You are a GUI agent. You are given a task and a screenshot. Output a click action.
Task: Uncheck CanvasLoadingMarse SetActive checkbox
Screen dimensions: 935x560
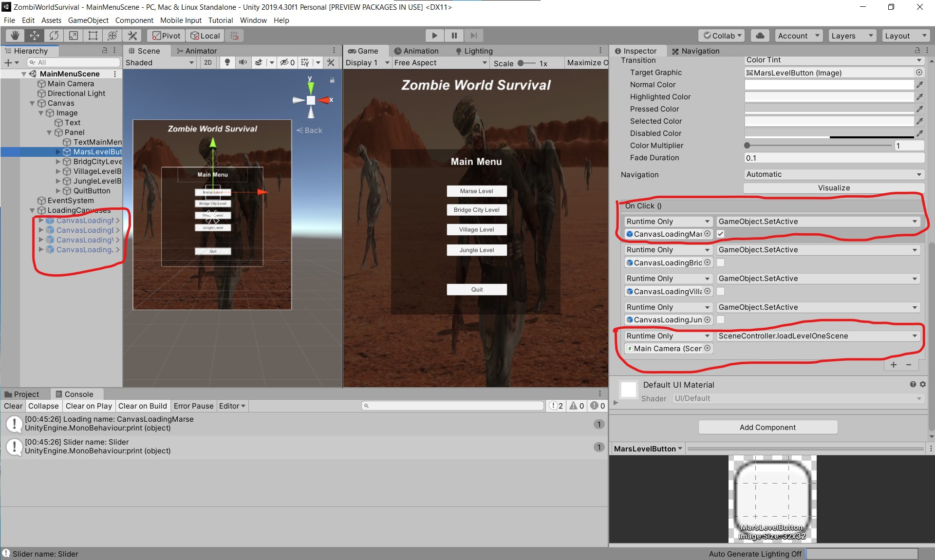click(x=721, y=234)
